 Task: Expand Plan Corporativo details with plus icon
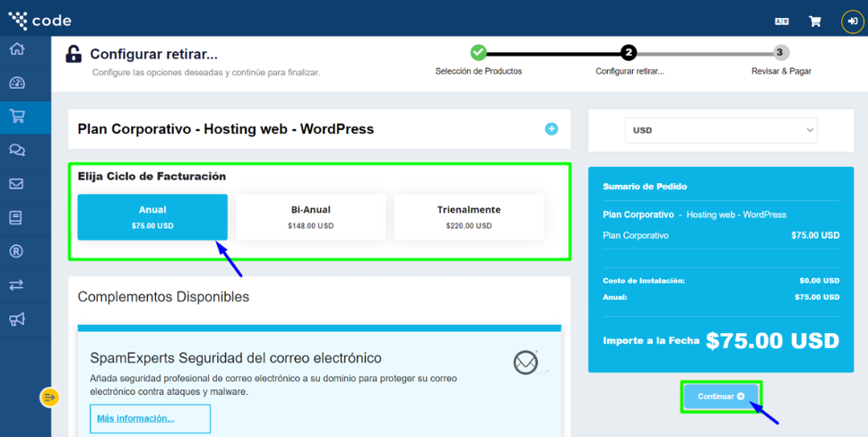(x=551, y=129)
